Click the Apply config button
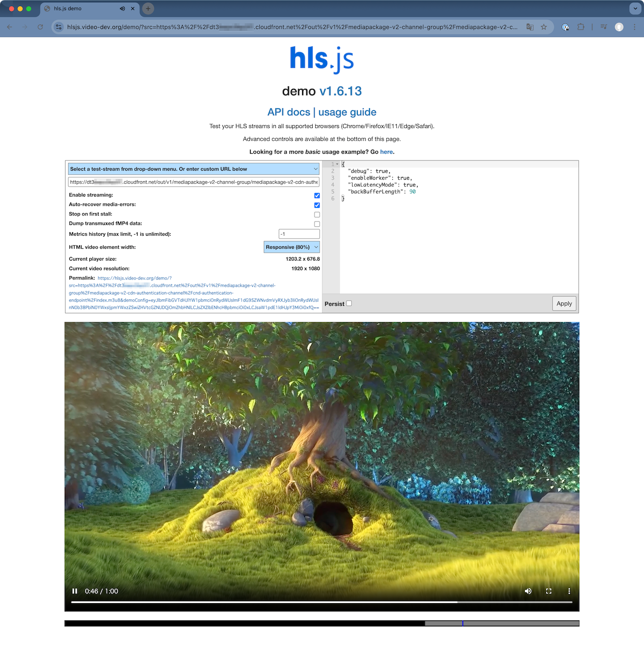Image resolution: width=644 pixels, height=645 pixels. pyautogui.click(x=564, y=303)
